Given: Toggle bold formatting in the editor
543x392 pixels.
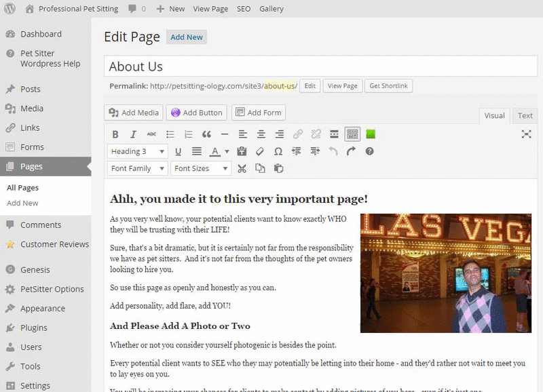Looking at the screenshot, I should pyautogui.click(x=115, y=134).
